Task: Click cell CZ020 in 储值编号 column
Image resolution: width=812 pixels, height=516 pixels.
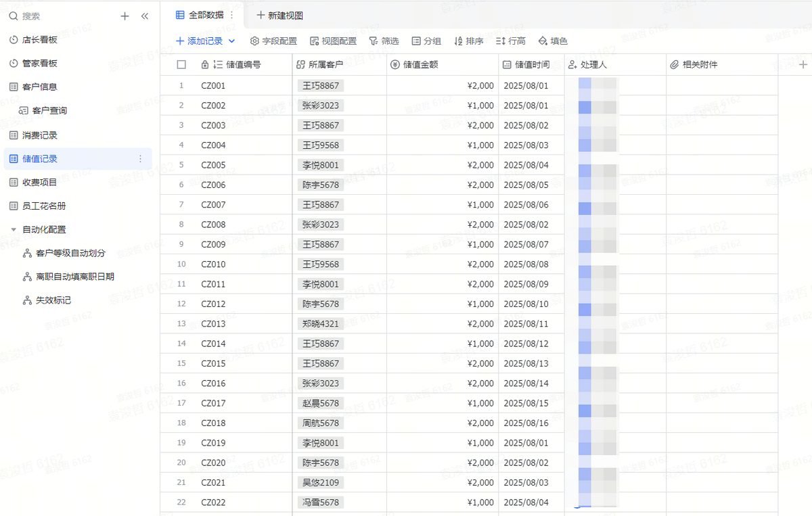Action: pyautogui.click(x=213, y=463)
